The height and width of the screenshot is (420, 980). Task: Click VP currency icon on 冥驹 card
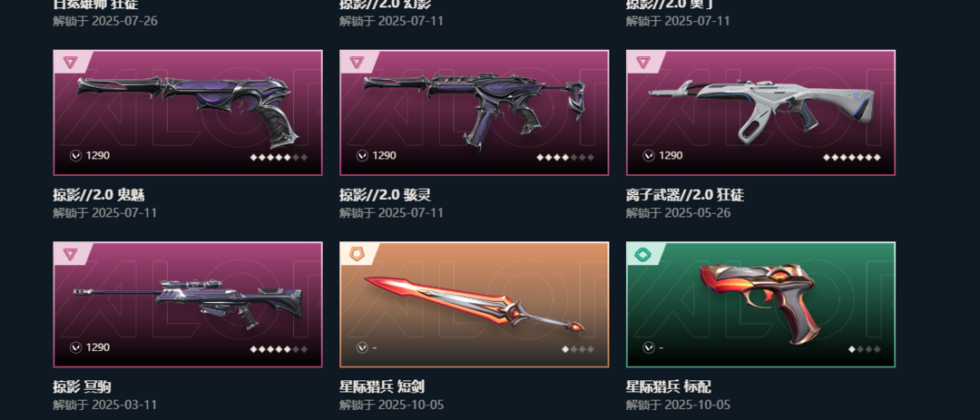click(75, 347)
